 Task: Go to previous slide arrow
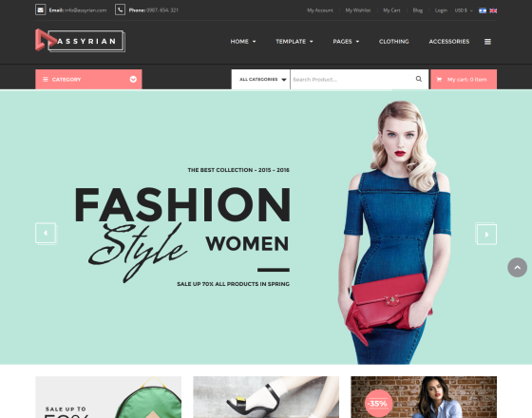[46, 234]
